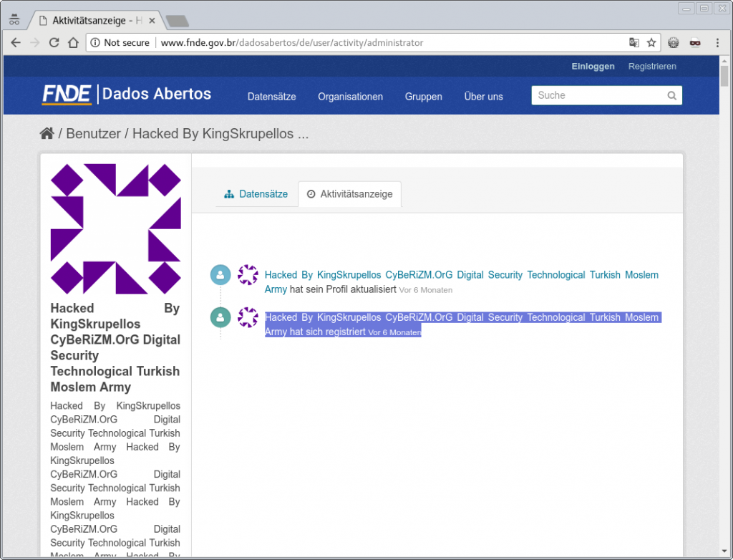Open a new browser tab
The image size is (733, 560).
click(x=178, y=21)
